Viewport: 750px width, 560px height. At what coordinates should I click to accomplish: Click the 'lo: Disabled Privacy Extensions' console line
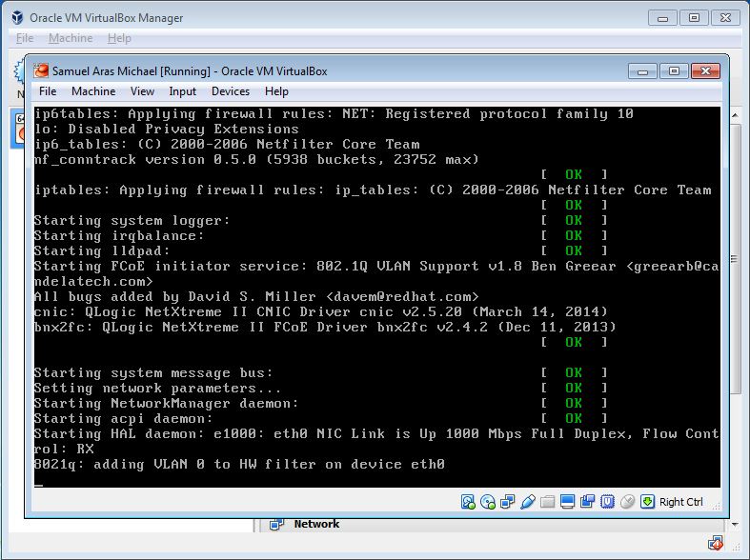pos(166,129)
